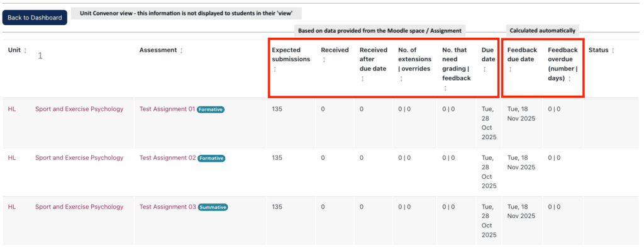Image resolution: width=644 pixels, height=250 pixels.
Task: Sort by Received column arrows
Action: coord(324,60)
